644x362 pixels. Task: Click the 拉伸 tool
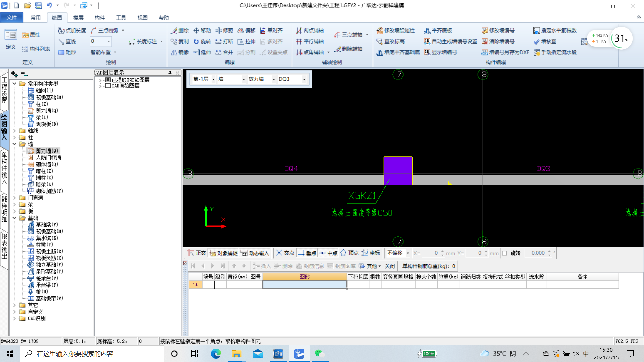point(247,41)
